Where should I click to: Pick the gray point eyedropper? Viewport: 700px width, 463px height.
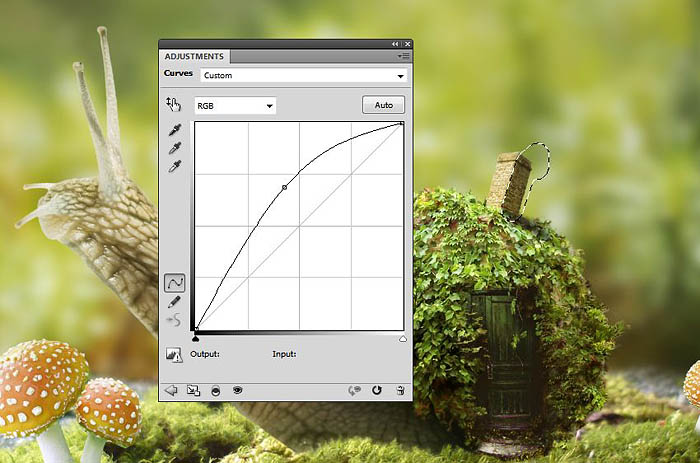click(175, 148)
